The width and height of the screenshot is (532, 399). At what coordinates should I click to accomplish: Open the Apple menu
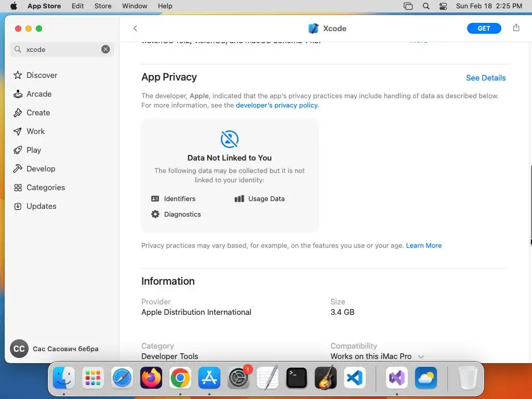(x=14, y=6)
